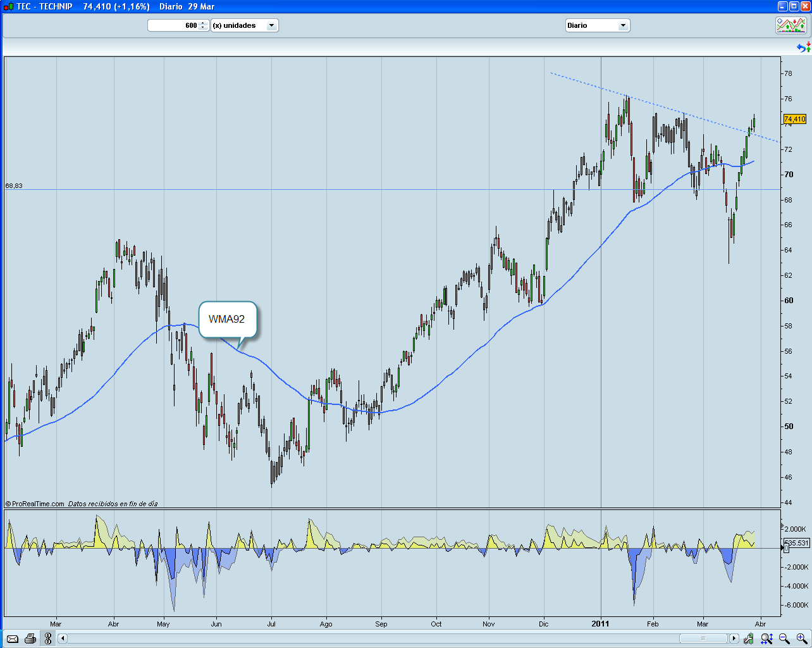Increase units with the stepper up arrow

pyautogui.click(x=203, y=23)
